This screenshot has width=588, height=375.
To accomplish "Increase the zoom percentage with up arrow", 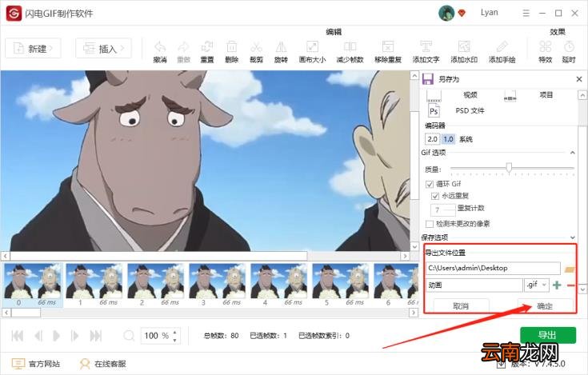I will pos(174,332).
